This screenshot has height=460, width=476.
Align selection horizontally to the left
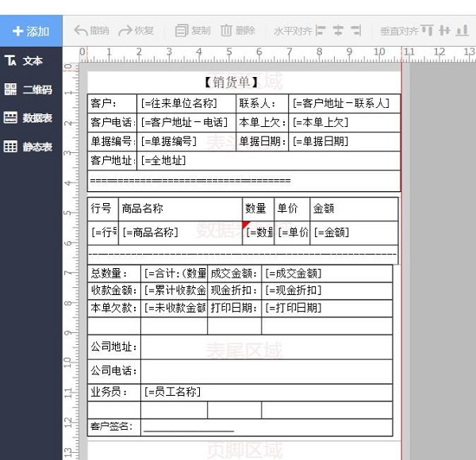(321, 31)
